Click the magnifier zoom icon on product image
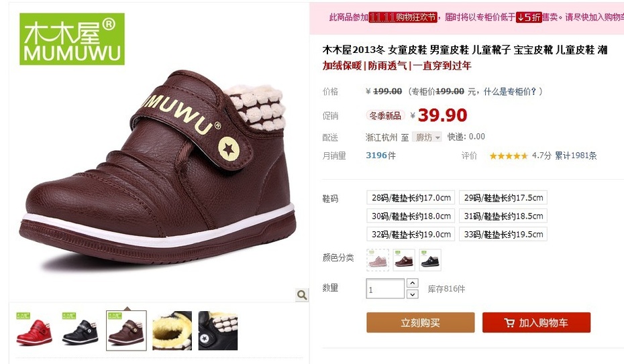624x364 pixels. pos(302,295)
